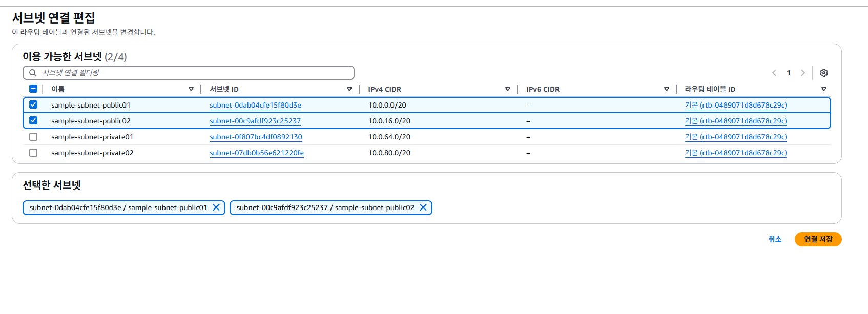Screen dimensions: 868x314
Task: Check the sample-subnet-private02 row
Action: [x=33, y=153]
